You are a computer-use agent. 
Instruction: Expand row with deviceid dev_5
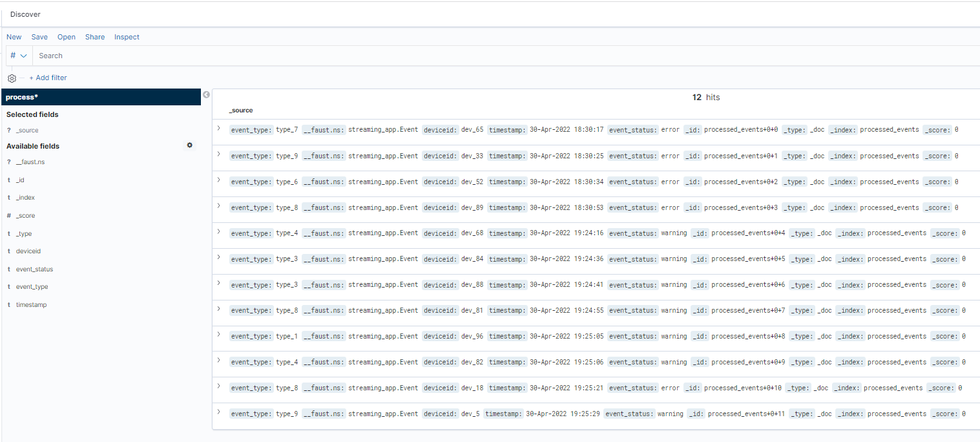click(x=218, y=412)
